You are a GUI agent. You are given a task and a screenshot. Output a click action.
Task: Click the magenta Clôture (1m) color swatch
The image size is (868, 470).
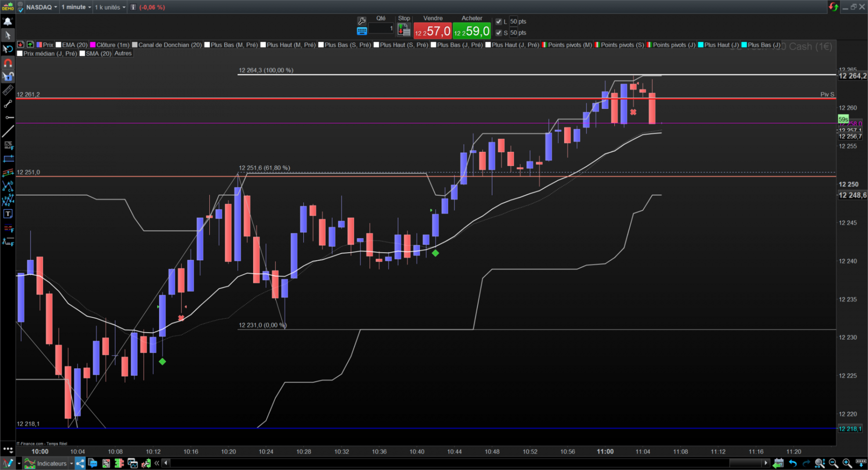pos(93,45)
